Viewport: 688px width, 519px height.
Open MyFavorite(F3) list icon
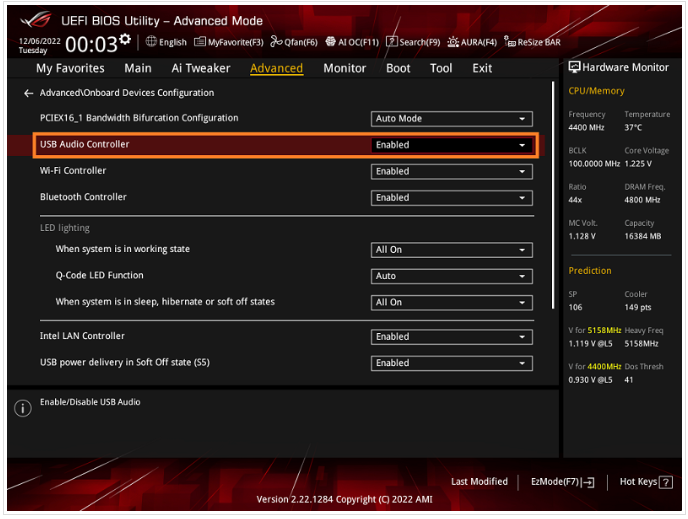click(200, 42)
